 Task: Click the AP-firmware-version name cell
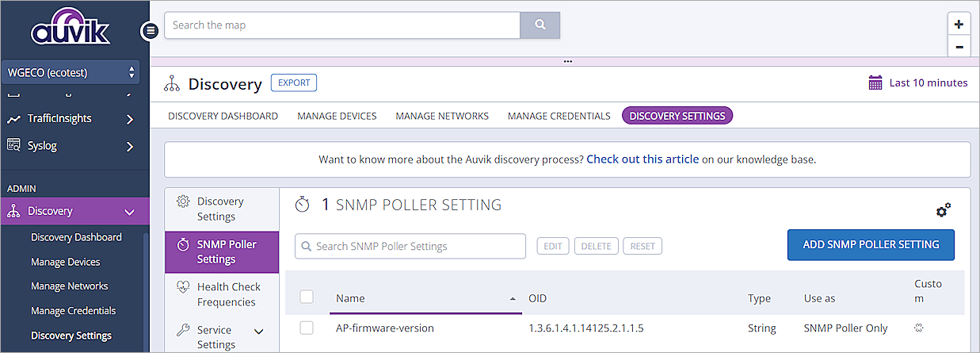click(x=384, y=328)
